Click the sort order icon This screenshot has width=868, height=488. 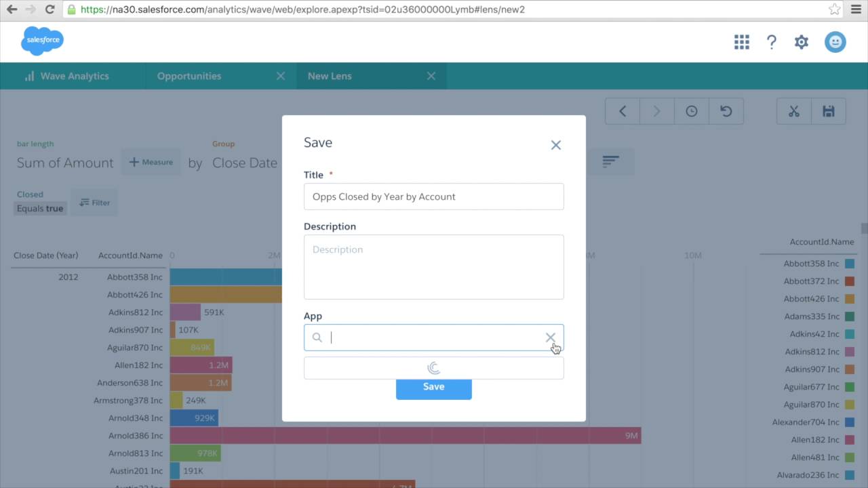tap(611, 161)
